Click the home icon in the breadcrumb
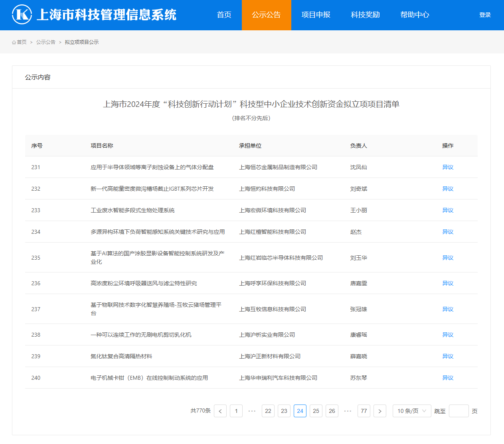 [x=13, y=42]
